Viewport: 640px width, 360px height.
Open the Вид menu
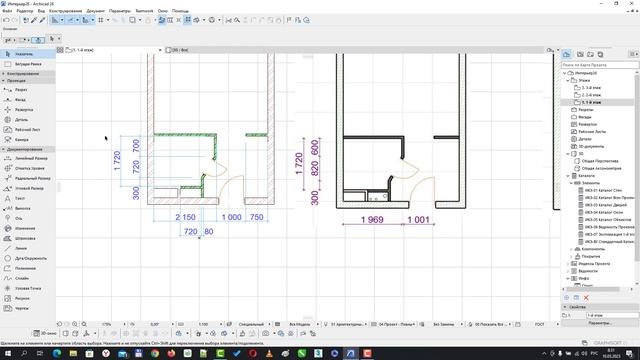pos(41,11)
